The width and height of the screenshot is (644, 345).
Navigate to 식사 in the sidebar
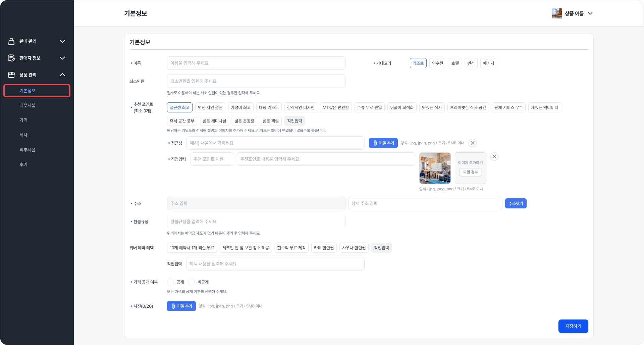pyautogui.click(x=23, y=135)
